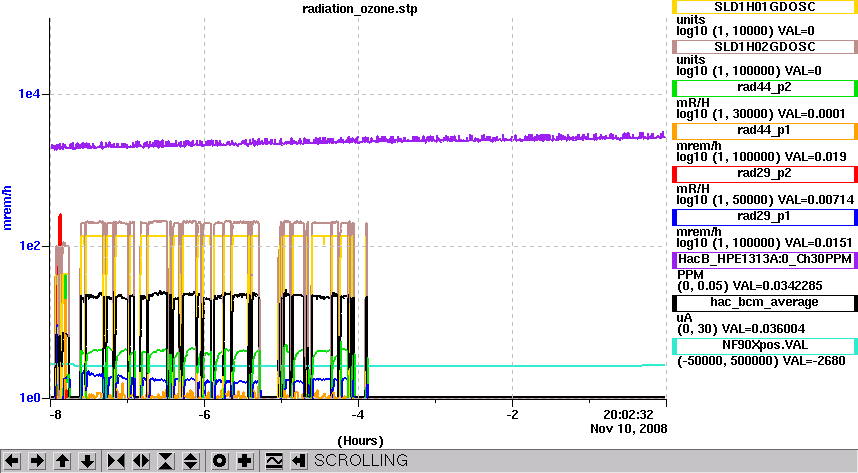Click the 1e4 y-axis label
The width and height of the screenshot is (858, 473).
point(29,94)
